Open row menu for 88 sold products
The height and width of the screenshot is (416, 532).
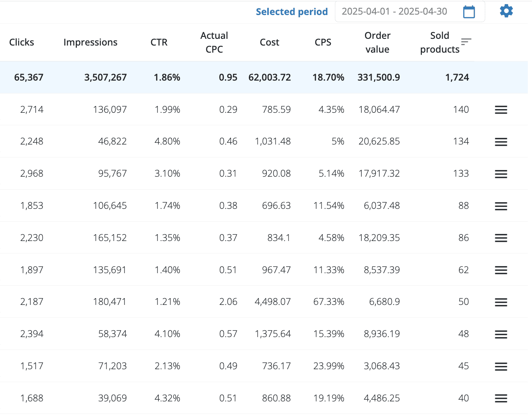tap(501, 206)
